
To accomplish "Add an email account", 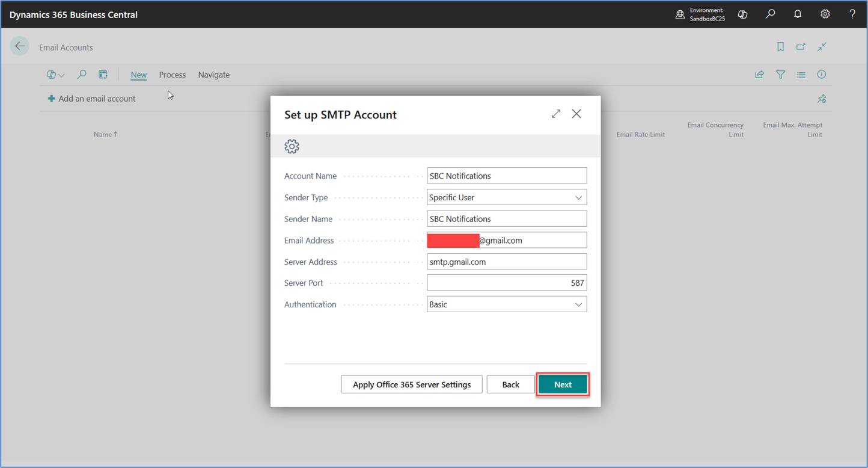I will (91, 99).
